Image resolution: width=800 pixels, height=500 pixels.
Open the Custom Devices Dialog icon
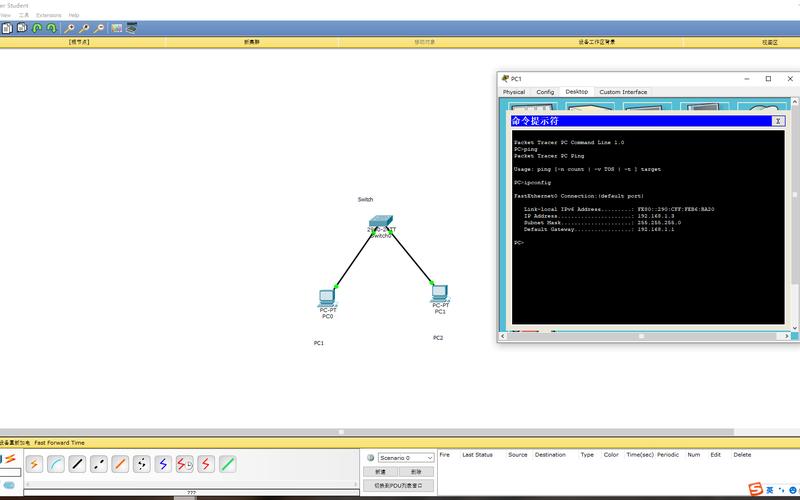(132, 28)
